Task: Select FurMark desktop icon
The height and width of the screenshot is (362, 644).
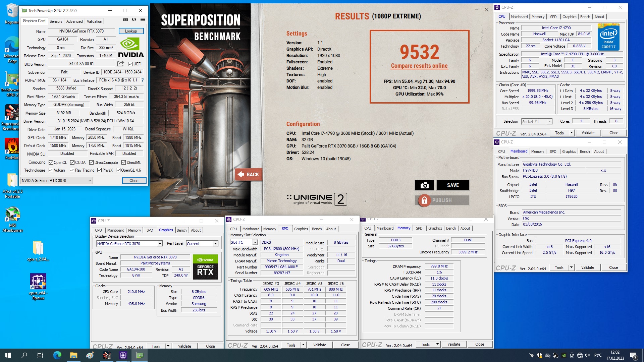Action: 12,148
